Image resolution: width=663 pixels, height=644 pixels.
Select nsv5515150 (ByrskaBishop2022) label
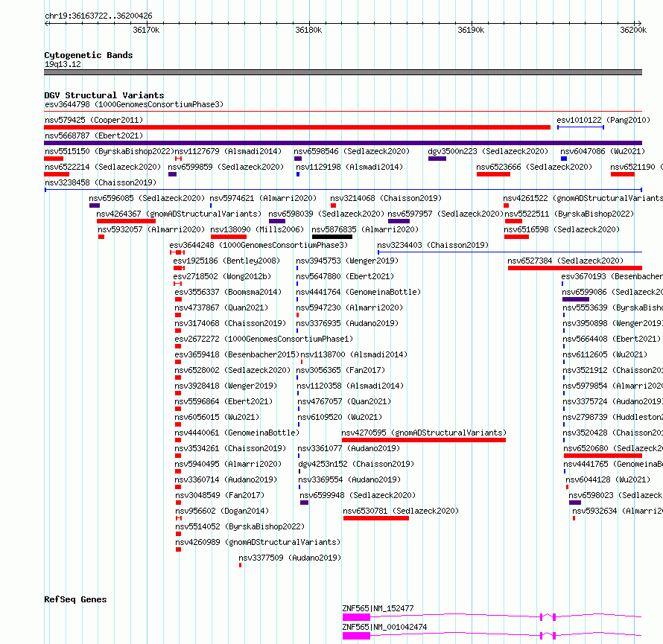tap(110, 151)
